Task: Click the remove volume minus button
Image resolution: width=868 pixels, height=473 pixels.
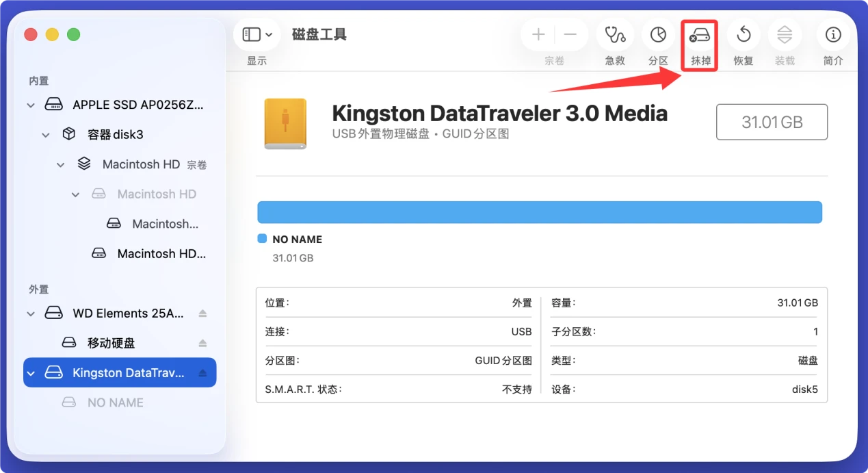Action: [570, 34]
